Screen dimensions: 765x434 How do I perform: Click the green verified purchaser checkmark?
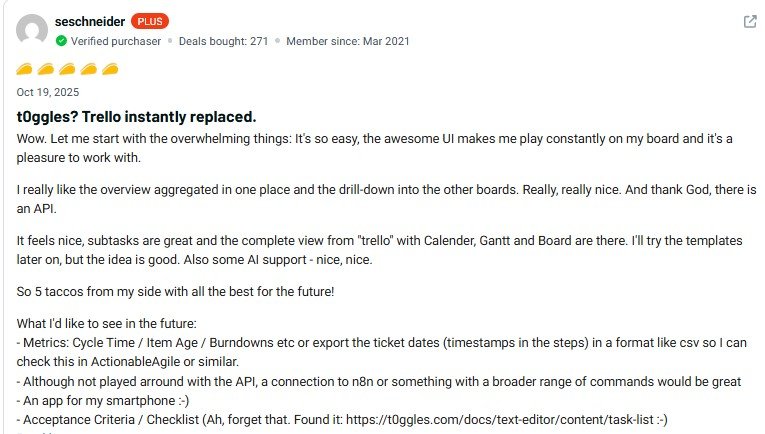(62, 41)
